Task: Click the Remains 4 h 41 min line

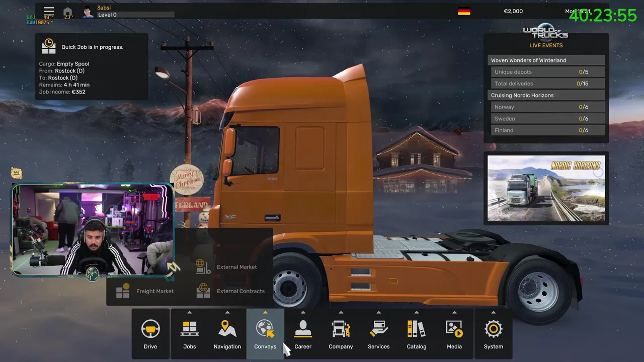Action: pos(64,85)
